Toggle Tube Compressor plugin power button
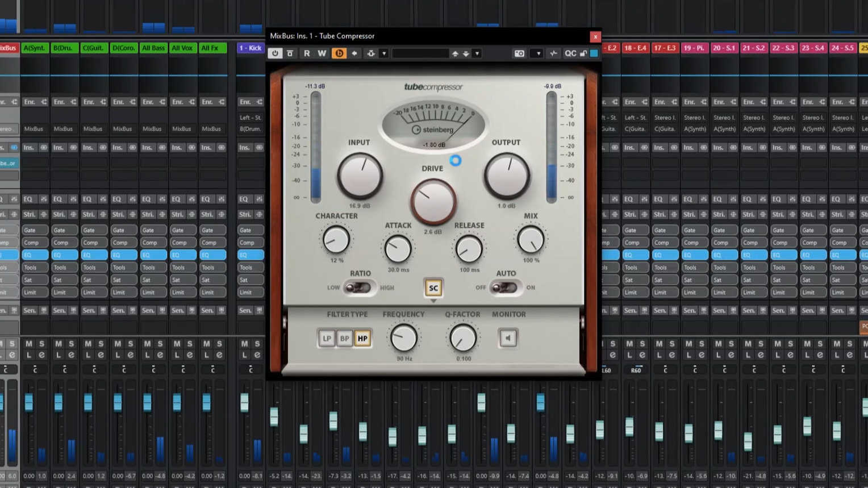The width and height of the screenshot is (868, 488). tap(275, 53)
